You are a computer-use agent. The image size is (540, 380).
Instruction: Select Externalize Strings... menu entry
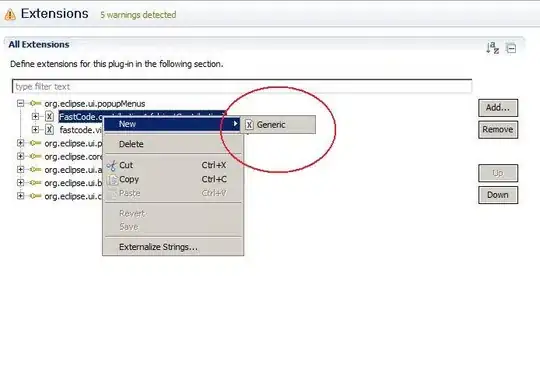(x=173, y=247)
